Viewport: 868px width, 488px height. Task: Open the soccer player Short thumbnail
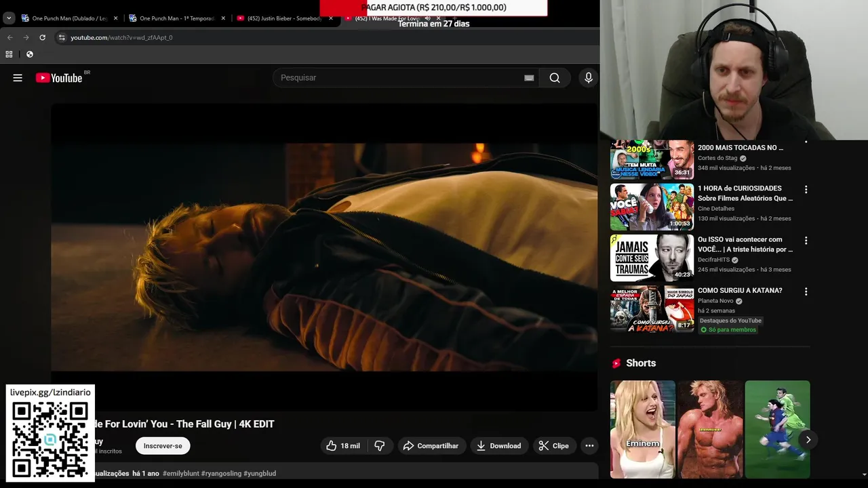[777, 429]
